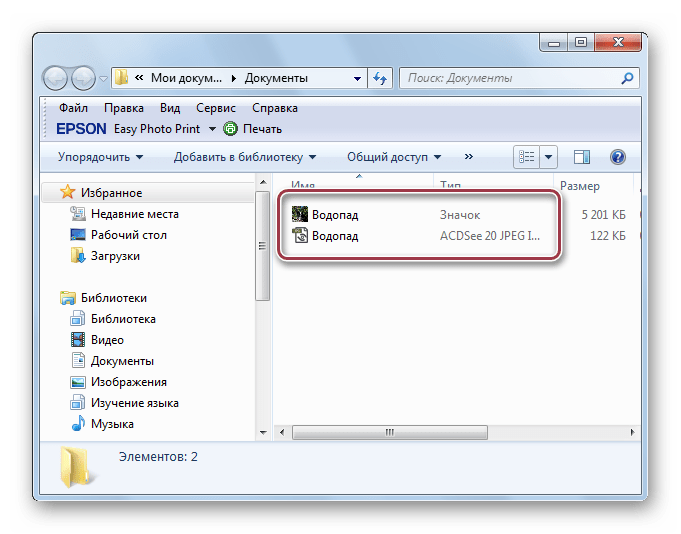Click the horizontal scrollbar thumb
Screen dimensions: 681x534
(390, 432)
